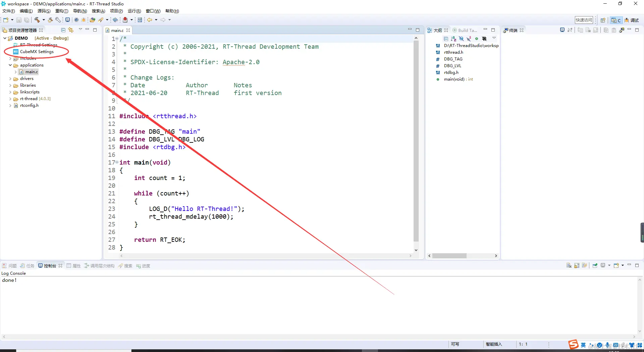Click the gear debug configuration icon

pos(76,20)
